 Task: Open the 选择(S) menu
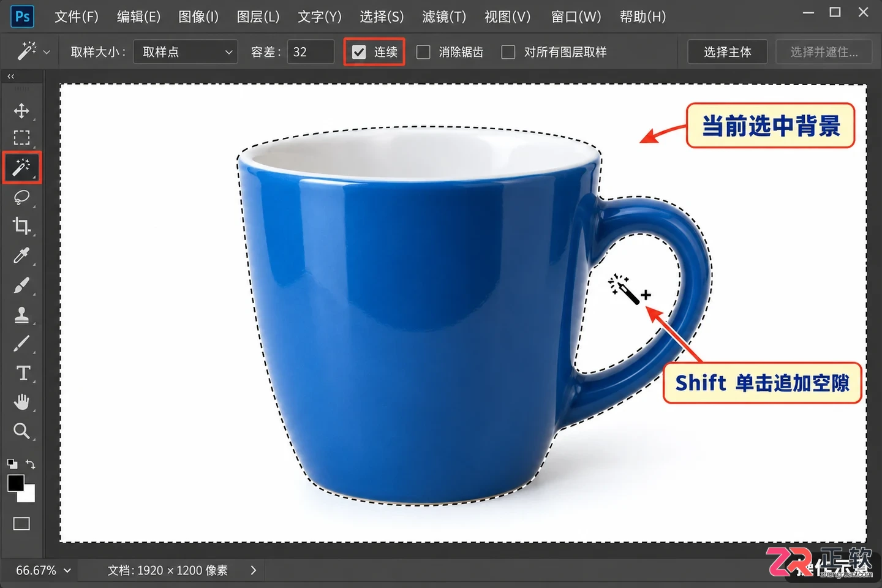[382, 17]
